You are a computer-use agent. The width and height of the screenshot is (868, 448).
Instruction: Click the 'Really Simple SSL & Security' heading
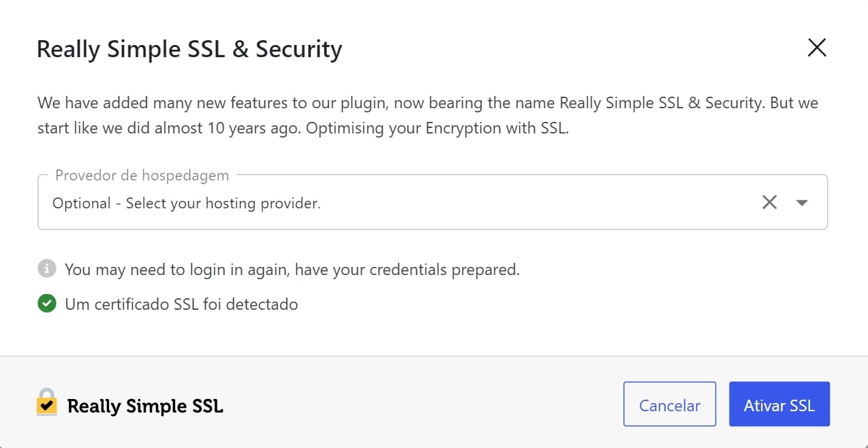(x=189, y=49)
